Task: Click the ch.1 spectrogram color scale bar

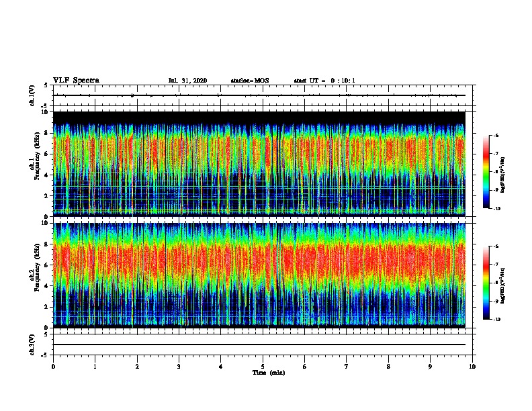Action: 486,172
